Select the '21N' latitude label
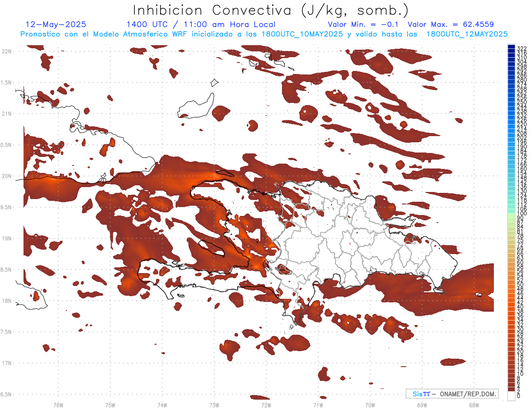Screen dimensions: 532x411 (7, 114)
